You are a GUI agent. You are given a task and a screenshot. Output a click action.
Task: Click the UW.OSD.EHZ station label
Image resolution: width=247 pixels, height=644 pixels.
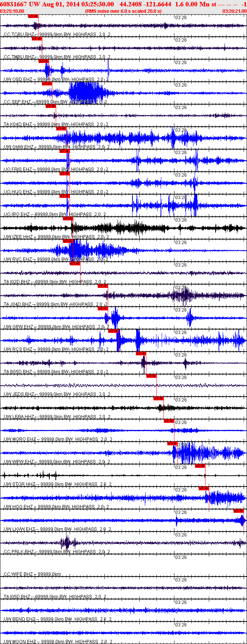pyautogui.click(x=18, y=79)
